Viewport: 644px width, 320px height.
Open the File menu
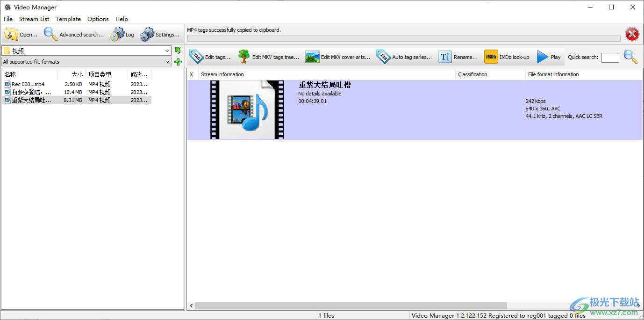[8, 19]
